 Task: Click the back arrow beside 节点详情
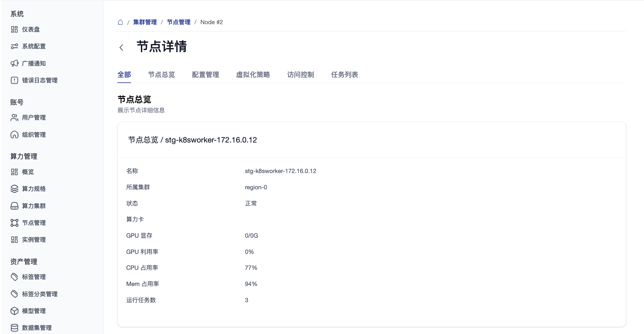(121, 48)
